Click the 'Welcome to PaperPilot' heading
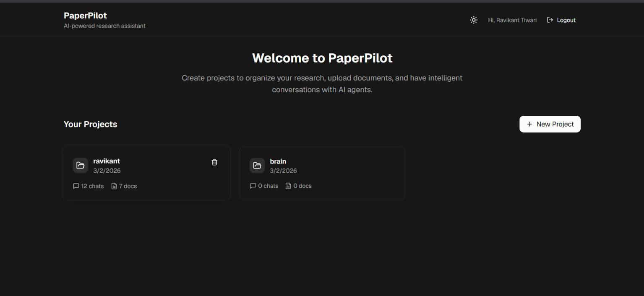Image resolution: width=644 pixels, height=296 pixels. 322,58
